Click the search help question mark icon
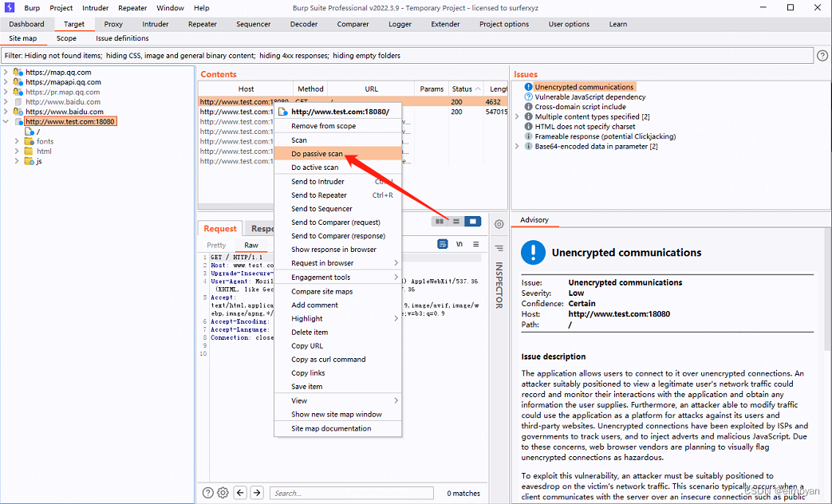This screenshot has width=832, height=504. pos(209,492)
